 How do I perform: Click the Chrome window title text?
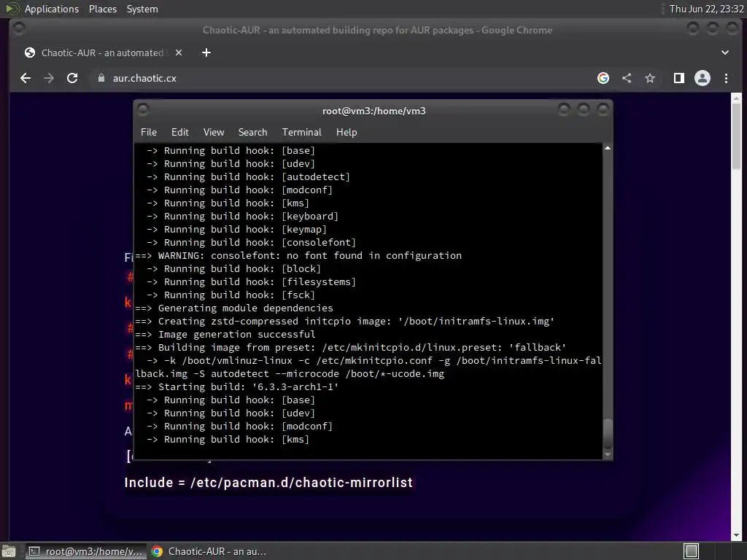(x=377, y=30)
